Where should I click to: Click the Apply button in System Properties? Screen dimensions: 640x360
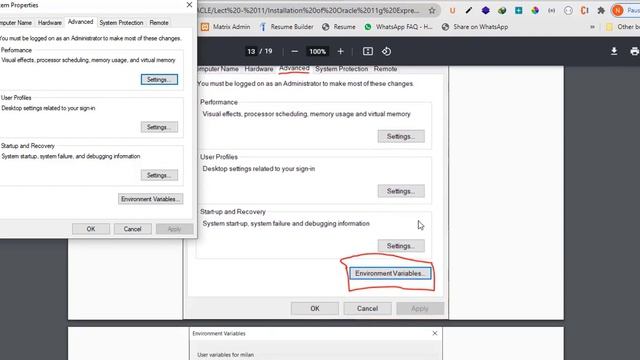tap(174, 229)
